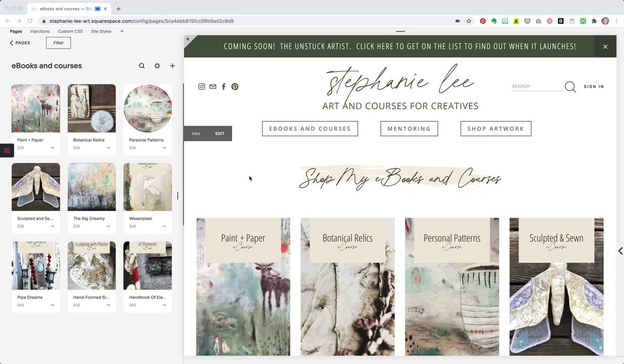Click the Pinterest browser extension
The height and width of the screenshot is (364, 624).
tap(483, 21)
